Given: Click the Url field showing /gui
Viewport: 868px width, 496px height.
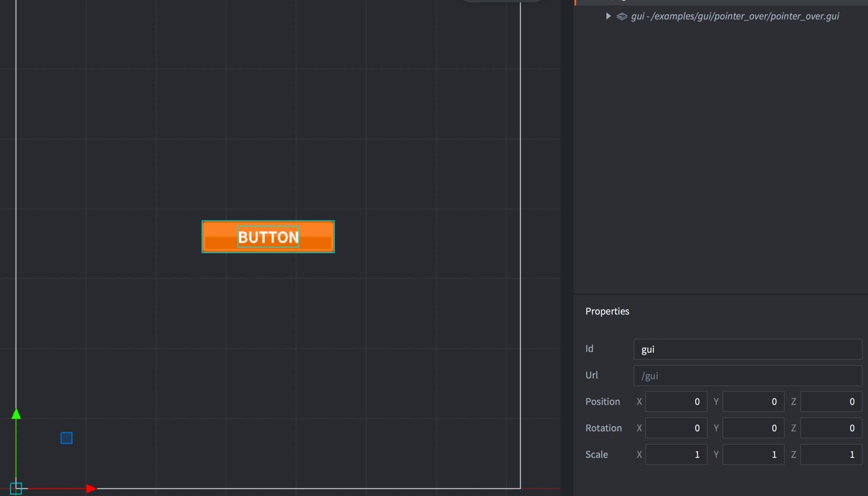Looking at the screenshot, I should [x=748, y=376].
